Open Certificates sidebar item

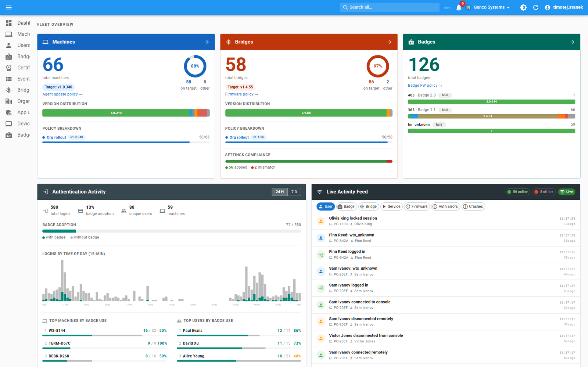(18, 68)
